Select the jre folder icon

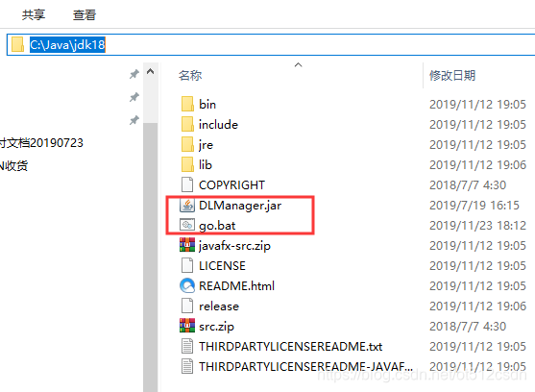187,144
